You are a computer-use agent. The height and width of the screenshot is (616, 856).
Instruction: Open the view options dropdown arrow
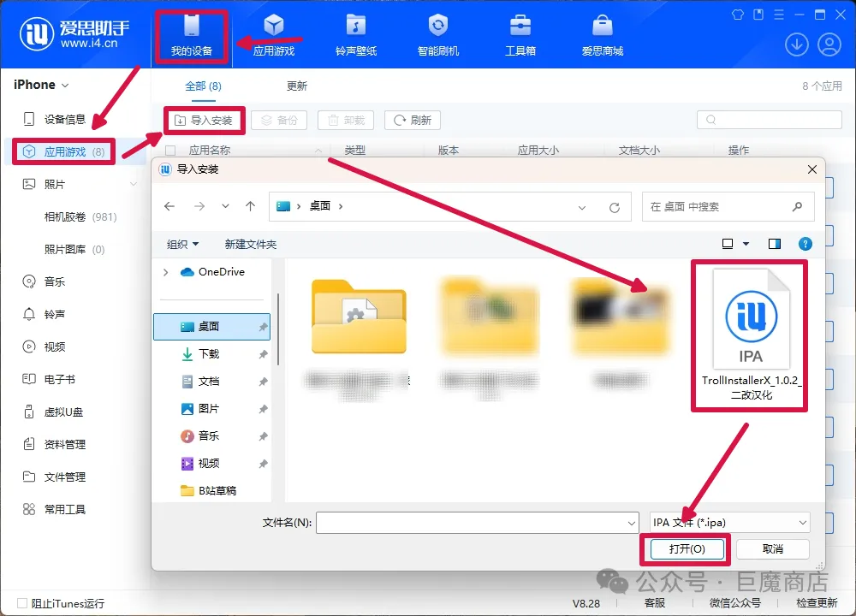[746, 244]
